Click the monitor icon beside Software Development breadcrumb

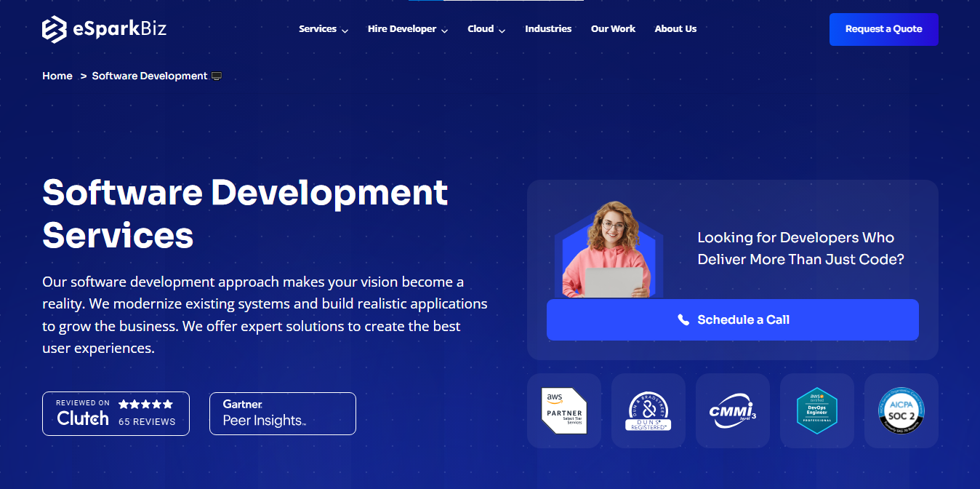pos(217,75)
